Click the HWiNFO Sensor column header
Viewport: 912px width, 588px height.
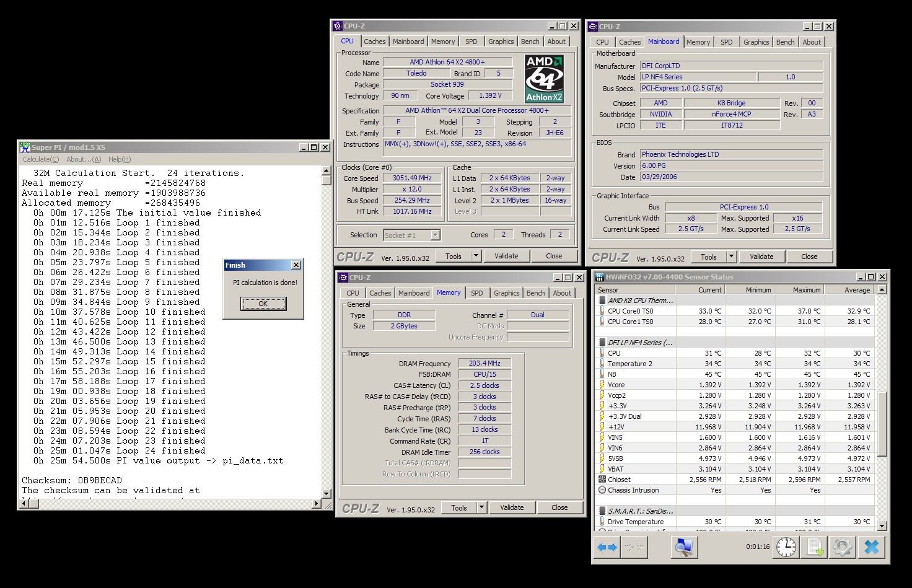[635, 290]
